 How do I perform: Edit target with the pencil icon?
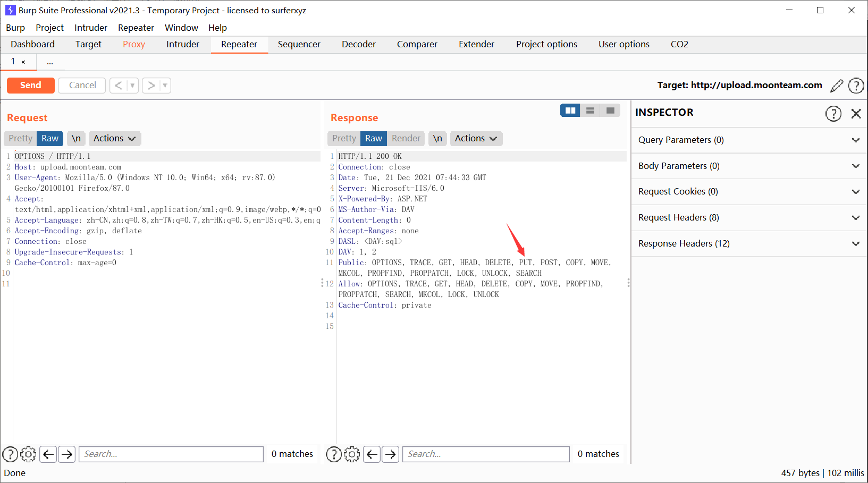[x=837, y=86]
